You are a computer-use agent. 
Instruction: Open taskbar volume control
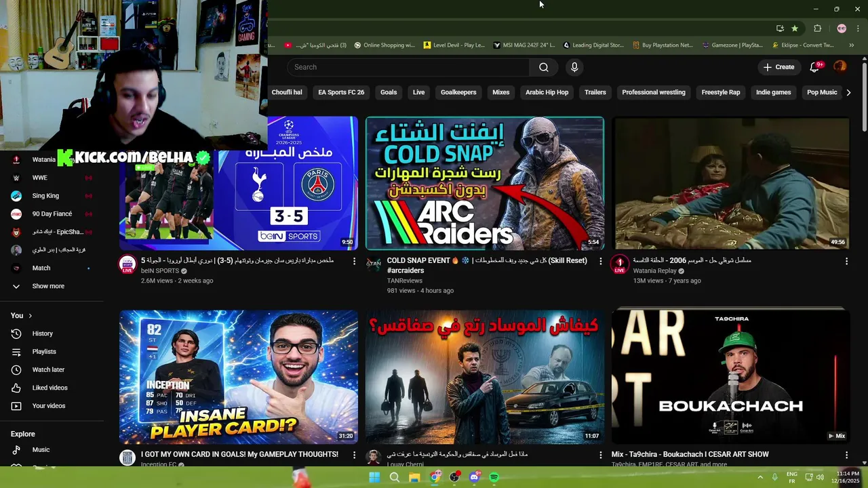tap(821, 477)
